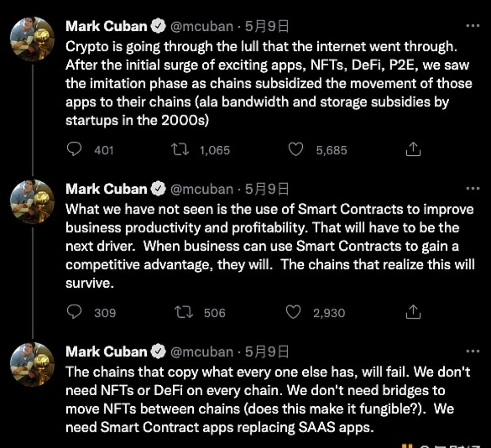Share the second tweet about Smart Contracts
491x448 pixels.
click(412, 312)
